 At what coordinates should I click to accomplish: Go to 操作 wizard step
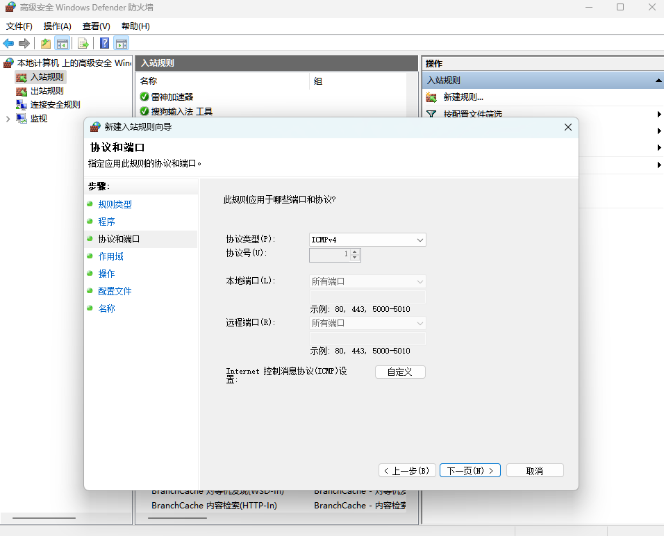click(x=107, y=274)
